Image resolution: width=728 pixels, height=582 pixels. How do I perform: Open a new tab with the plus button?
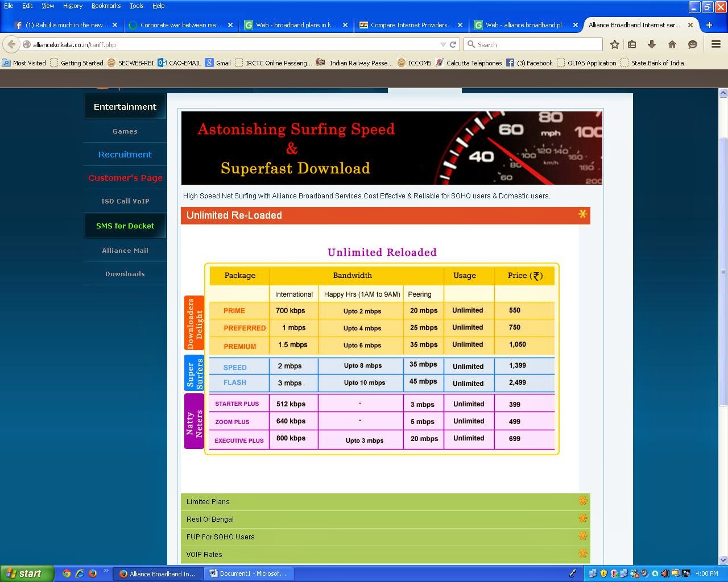(x=709, y=25)
